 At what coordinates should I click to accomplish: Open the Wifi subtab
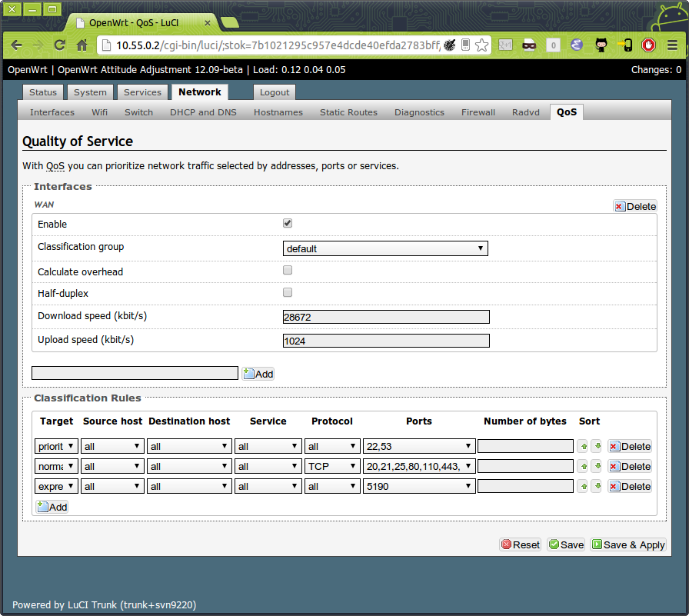point(99,112)
